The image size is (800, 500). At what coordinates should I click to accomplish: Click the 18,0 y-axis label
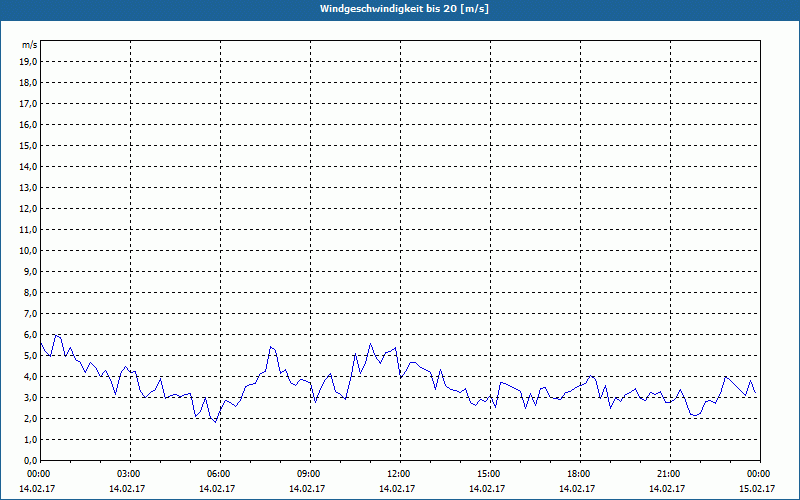click(x=28, y=83)
